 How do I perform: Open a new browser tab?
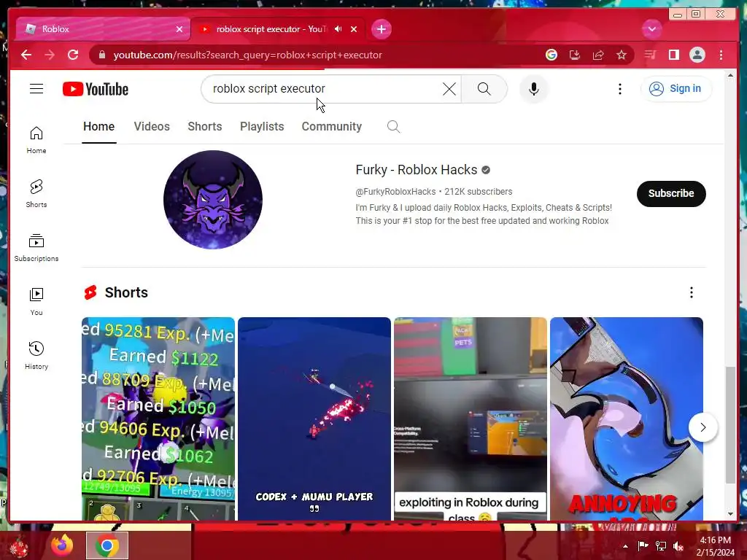pos(381,29)
